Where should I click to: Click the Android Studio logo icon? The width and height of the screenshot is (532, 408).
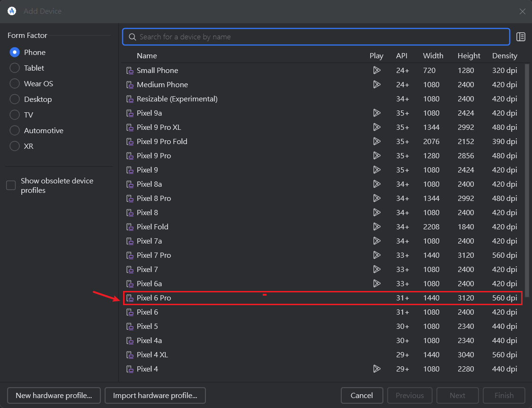coord(12,11)
